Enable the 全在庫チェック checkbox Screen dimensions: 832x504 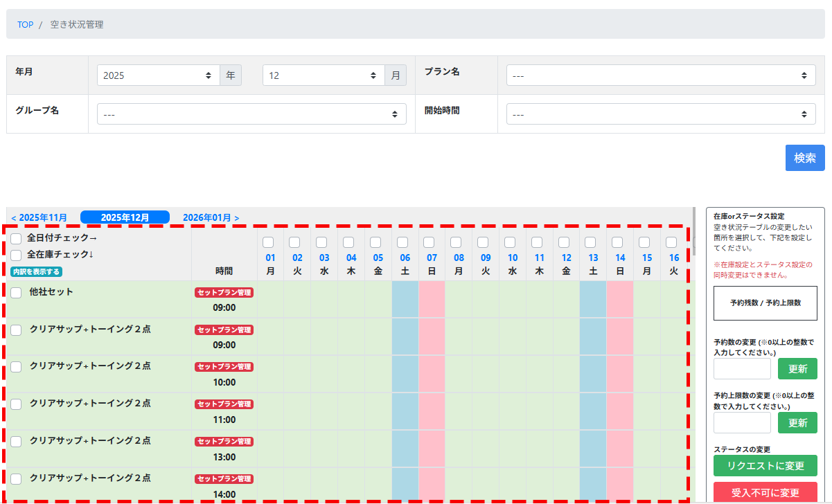[16, 255]
